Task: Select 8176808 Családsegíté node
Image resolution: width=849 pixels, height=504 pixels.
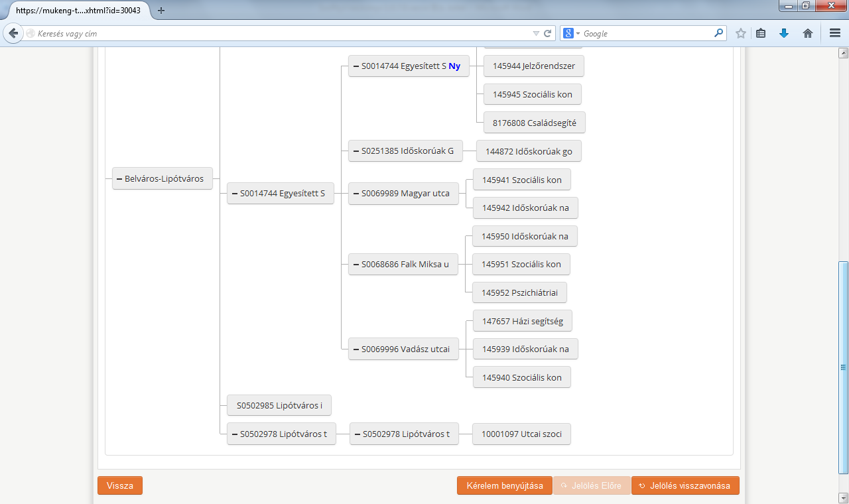Action: [x=535, y=123]
